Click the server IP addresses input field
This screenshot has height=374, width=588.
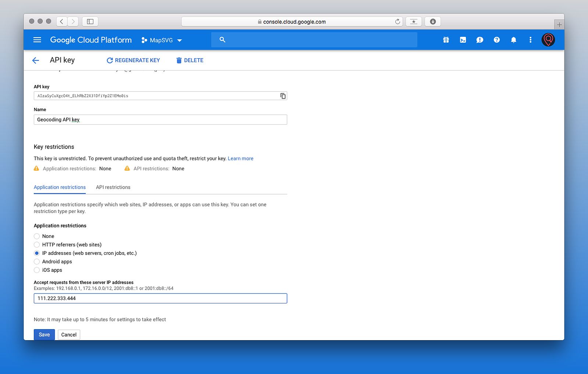tap(160, 298)
